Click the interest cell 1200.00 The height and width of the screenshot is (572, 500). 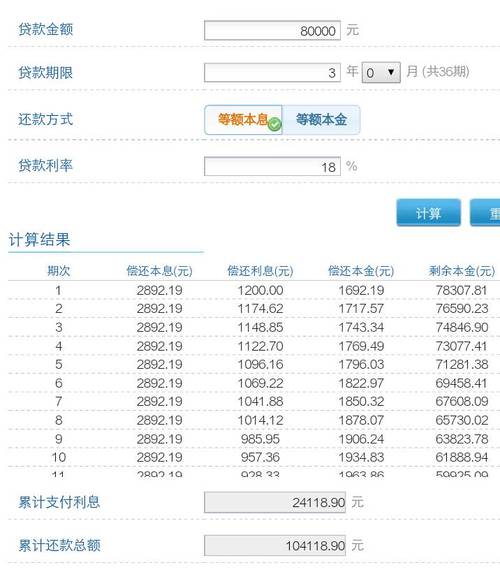[x=260, y=290]
